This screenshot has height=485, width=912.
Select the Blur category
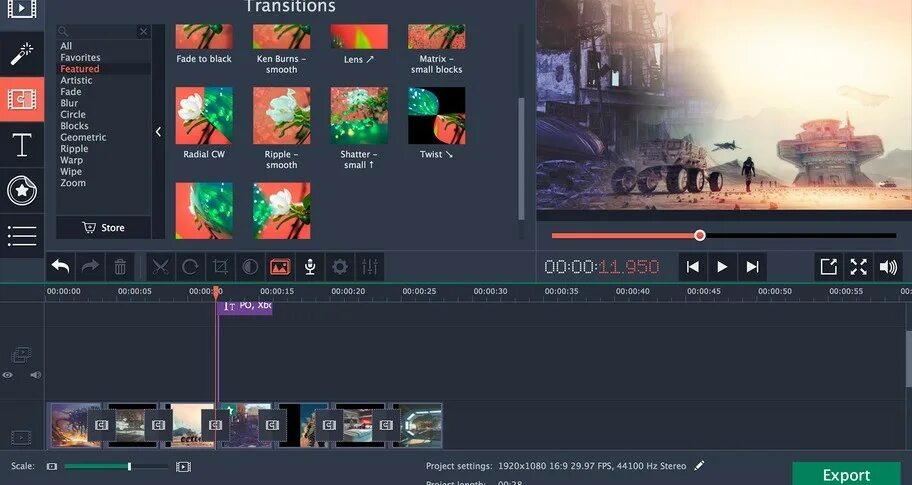click(x=69, y=103)
